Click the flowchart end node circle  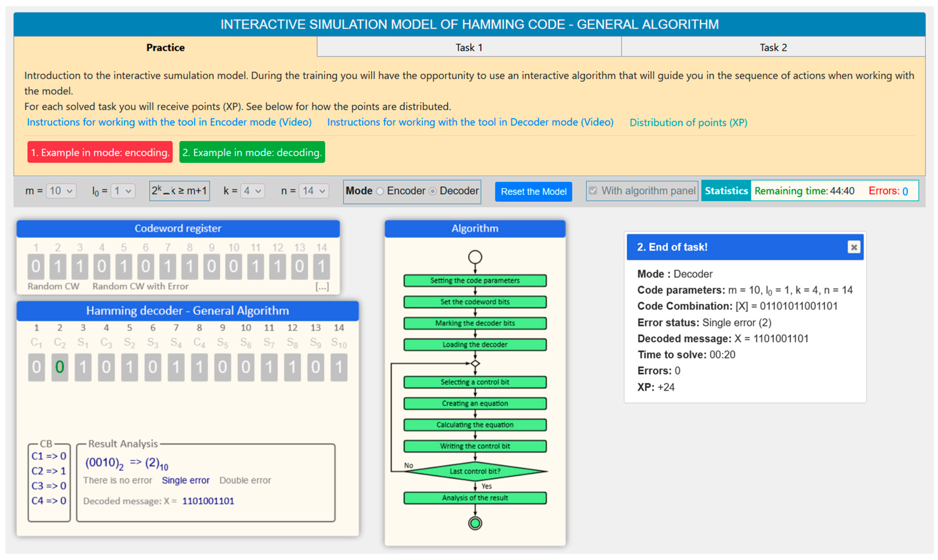tap(475, 523)
